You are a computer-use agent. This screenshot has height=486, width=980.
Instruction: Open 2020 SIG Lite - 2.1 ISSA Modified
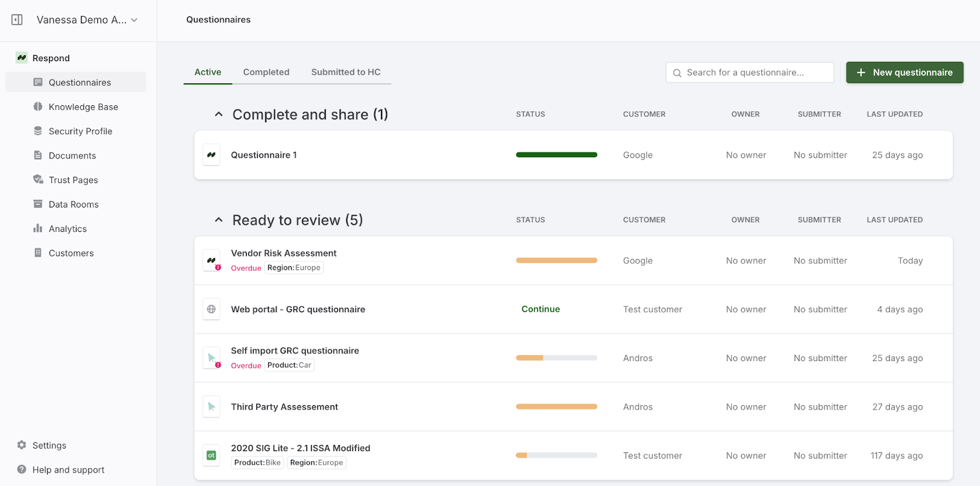tap(301, 448)
